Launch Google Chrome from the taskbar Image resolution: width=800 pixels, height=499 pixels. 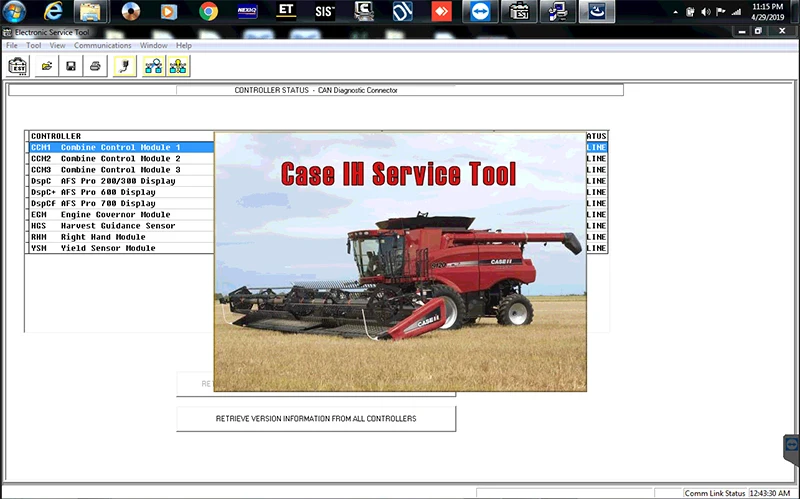[208, 11]
